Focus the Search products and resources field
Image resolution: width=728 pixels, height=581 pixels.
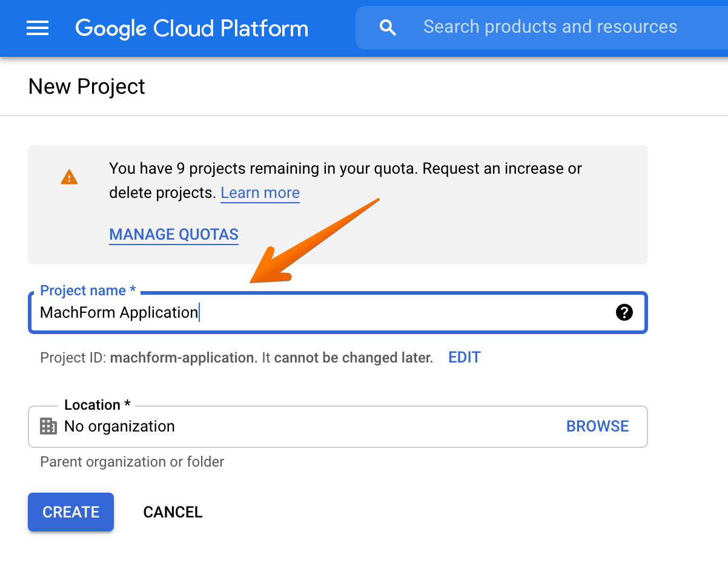pyautogui.click(x=550, y=27)
